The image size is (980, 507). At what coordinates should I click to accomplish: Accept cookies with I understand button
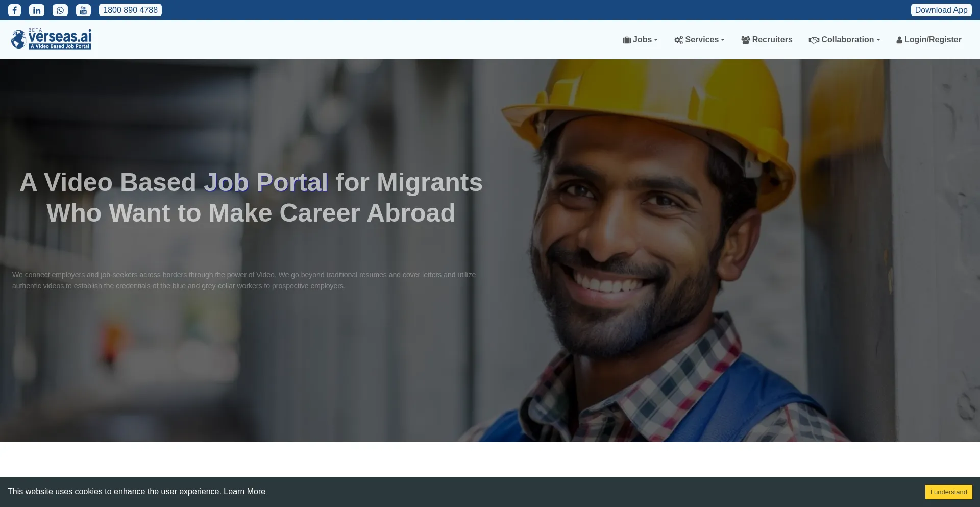948,492
